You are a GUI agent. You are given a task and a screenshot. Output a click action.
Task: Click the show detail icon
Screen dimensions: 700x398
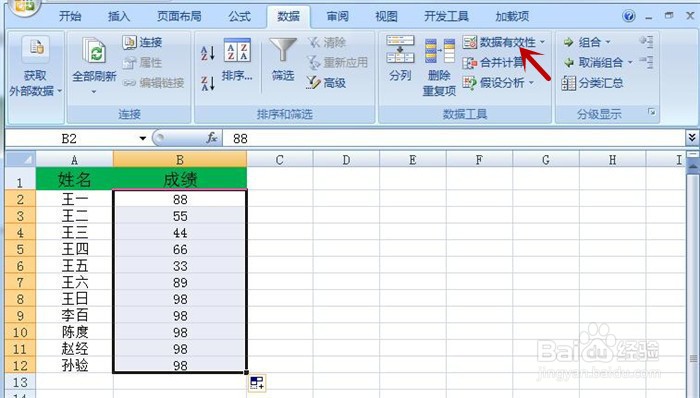point(646,42)
